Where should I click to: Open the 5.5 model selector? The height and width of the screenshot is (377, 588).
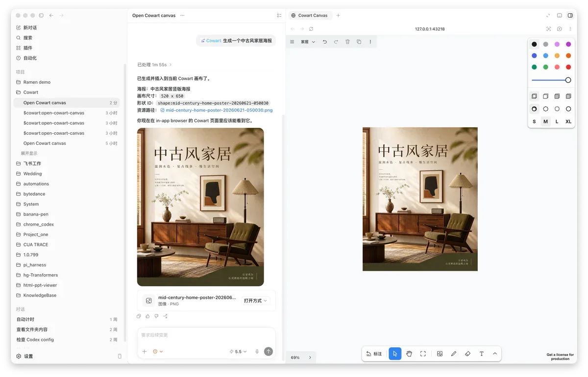click(238, 352)
